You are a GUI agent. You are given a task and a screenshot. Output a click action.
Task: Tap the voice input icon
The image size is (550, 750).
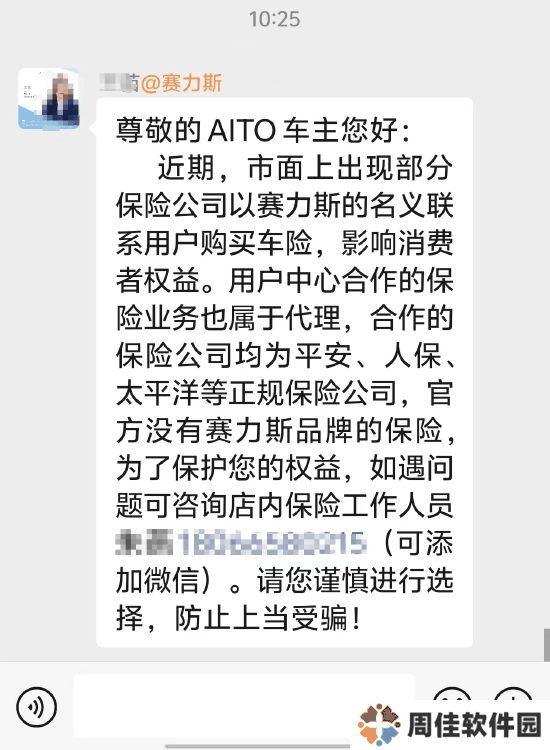pos(36,706)
